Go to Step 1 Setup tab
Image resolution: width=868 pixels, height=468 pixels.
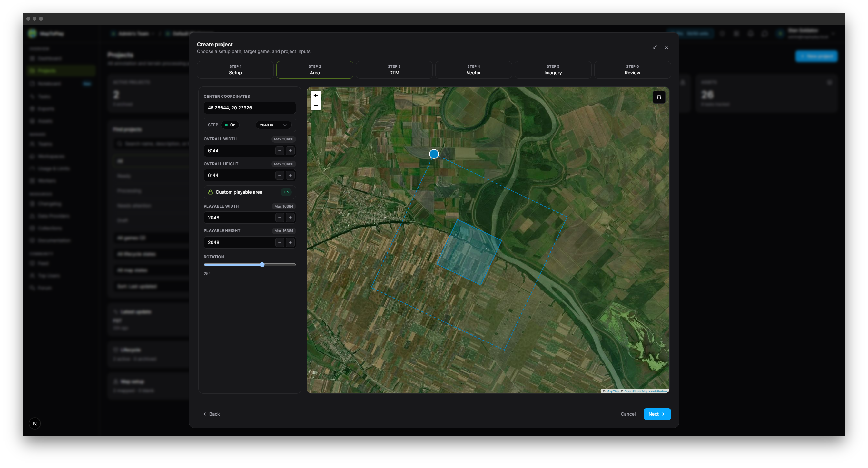[235, 70]
